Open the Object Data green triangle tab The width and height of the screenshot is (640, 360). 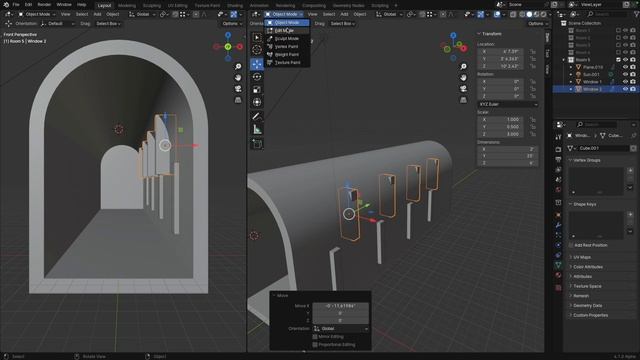(x=558, y=265)
